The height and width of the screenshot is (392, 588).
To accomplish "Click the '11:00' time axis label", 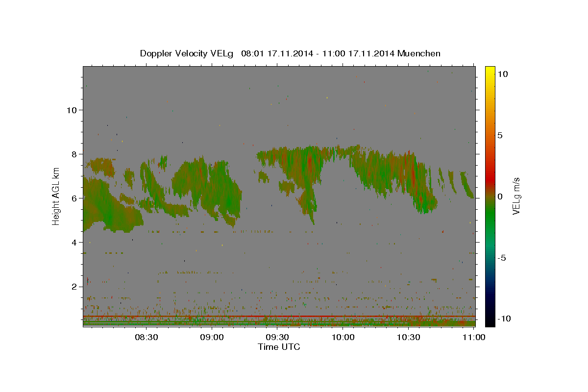I will (x=473, y=337).
